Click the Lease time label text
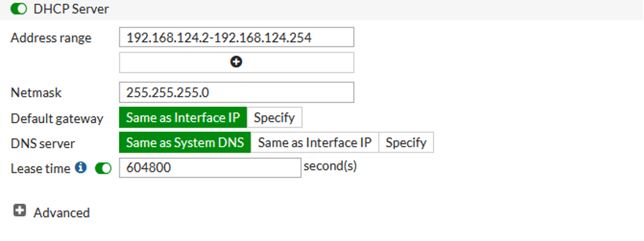 41,168
